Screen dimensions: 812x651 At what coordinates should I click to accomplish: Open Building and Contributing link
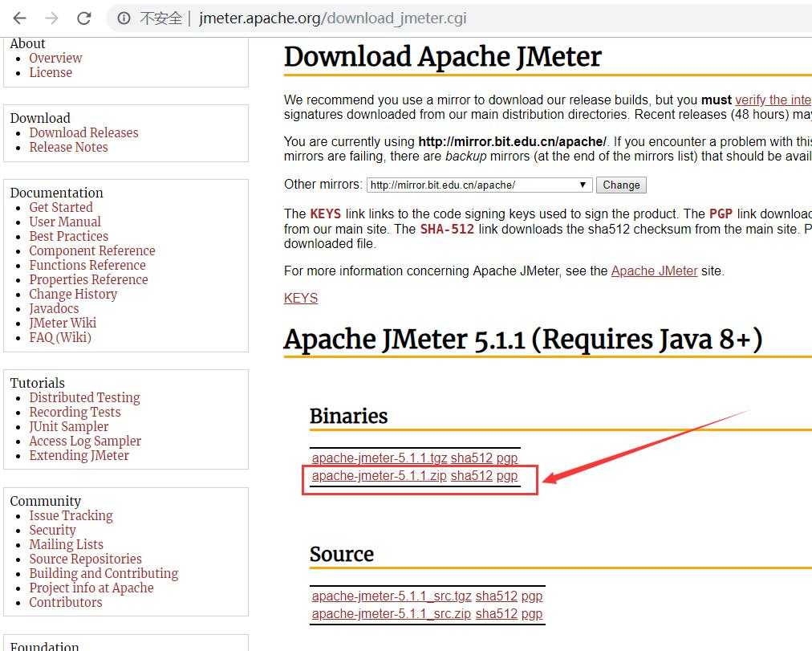pyautogui.click(x=104, y=574)
